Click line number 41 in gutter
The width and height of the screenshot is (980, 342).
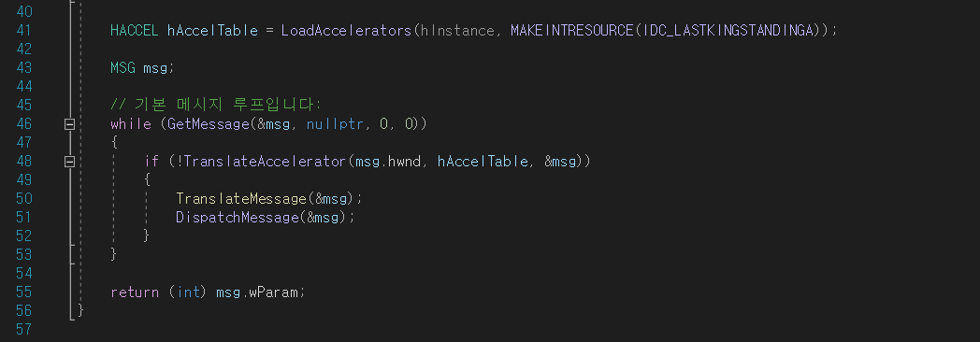pyautogui.click(x=23, y=30)
